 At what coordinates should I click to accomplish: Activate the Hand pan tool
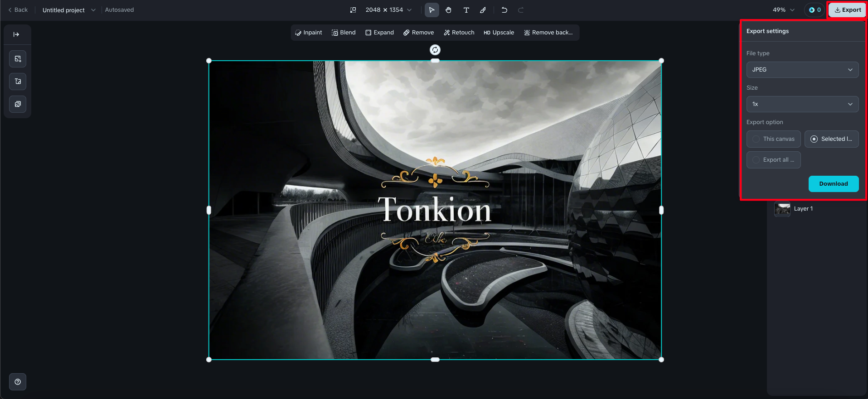pyautogui.click(x=448, y=10)
